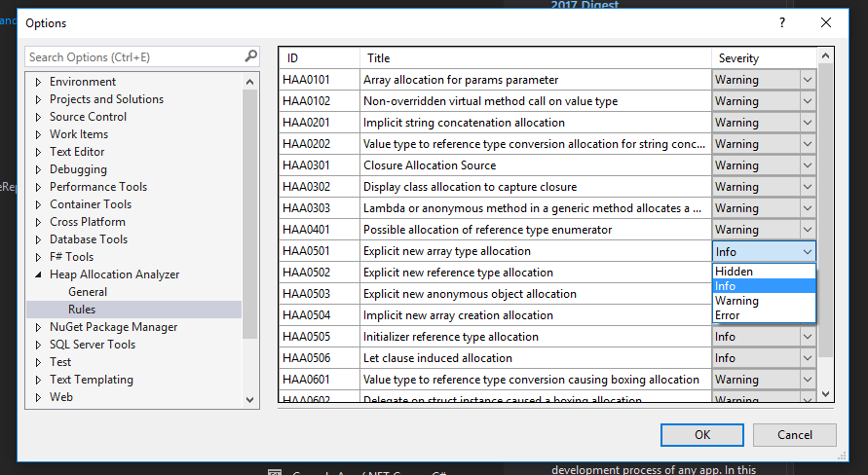Open severity dropdown for HAA0302

pyautogui.click(x=808, y=187)
